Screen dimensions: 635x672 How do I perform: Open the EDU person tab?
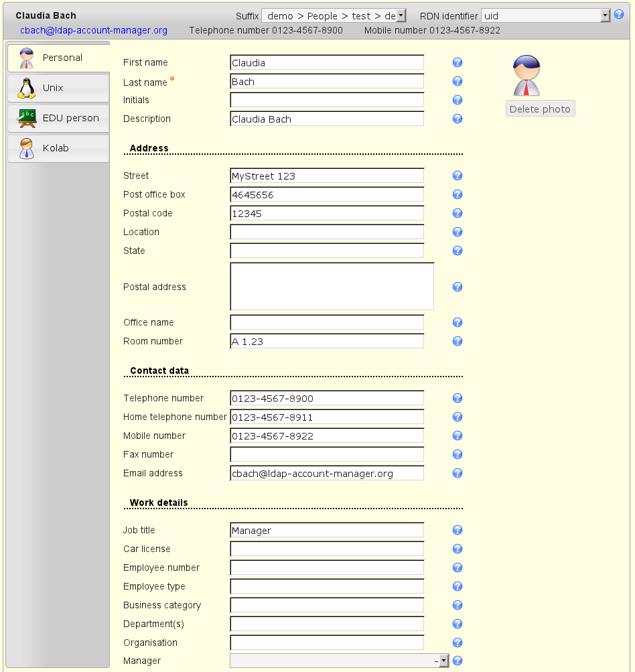(x=58, y=118)
